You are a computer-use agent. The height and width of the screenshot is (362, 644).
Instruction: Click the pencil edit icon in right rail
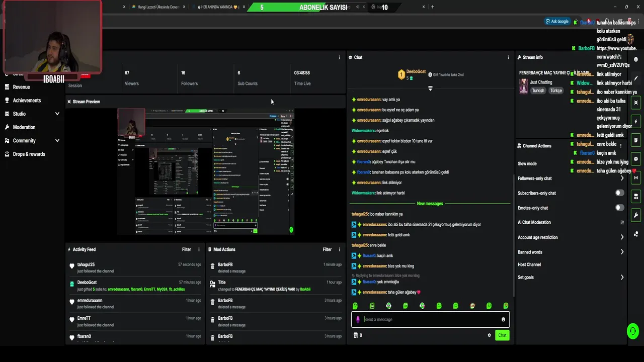636,78
